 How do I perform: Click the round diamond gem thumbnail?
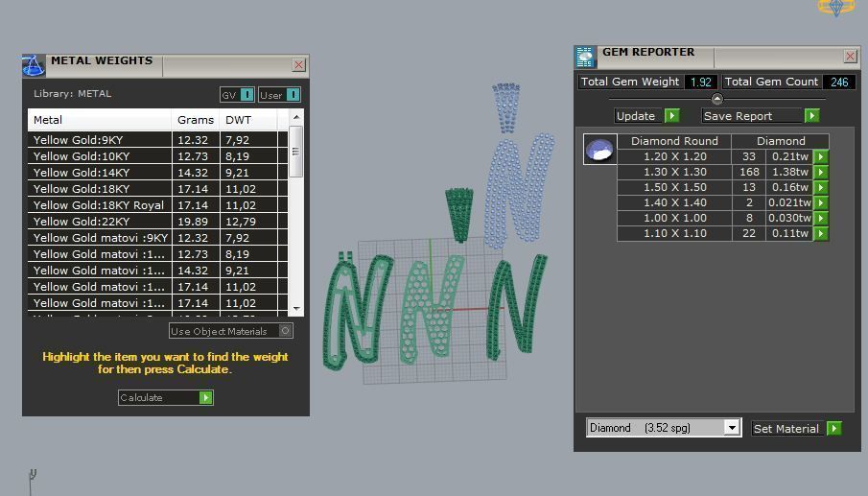point(600,150)
